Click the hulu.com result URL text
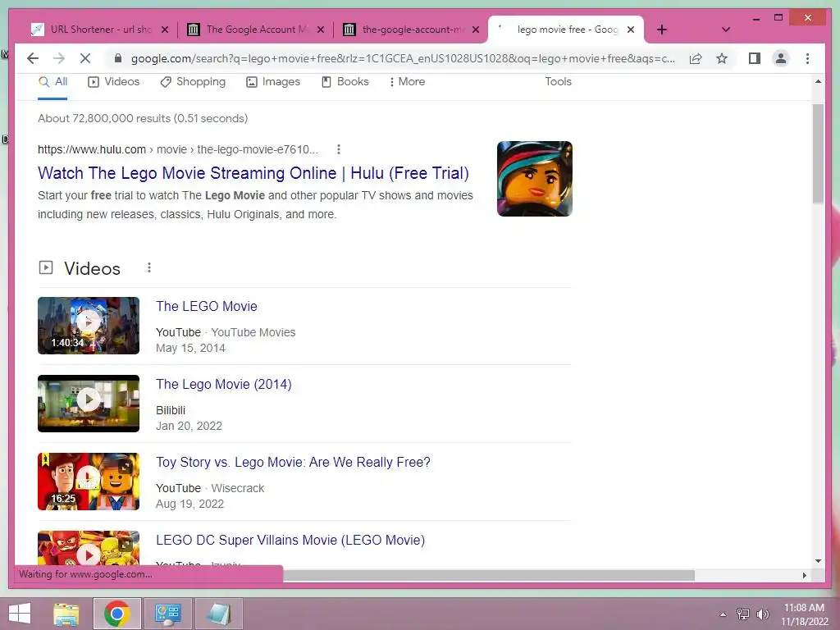Image resolution: width=840 pixels, height=630 pixels. click(x=178, y=149)
